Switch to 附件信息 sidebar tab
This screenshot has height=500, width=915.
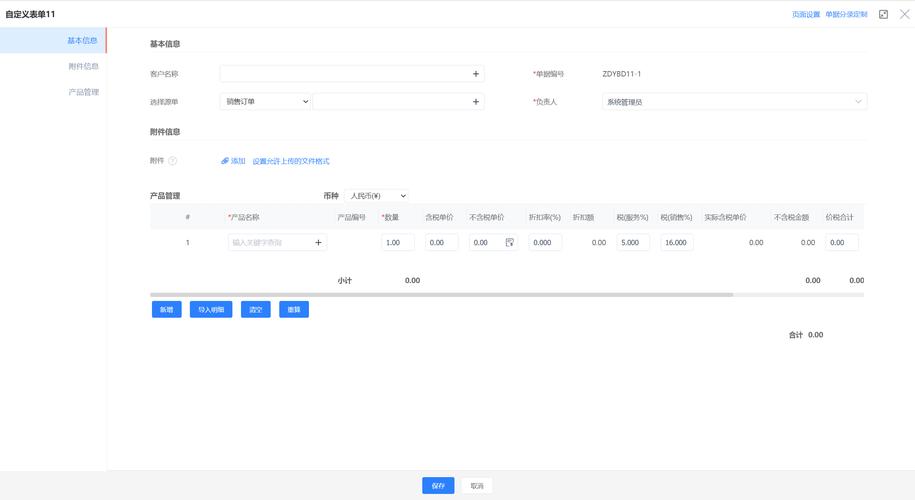pos(83,66)
